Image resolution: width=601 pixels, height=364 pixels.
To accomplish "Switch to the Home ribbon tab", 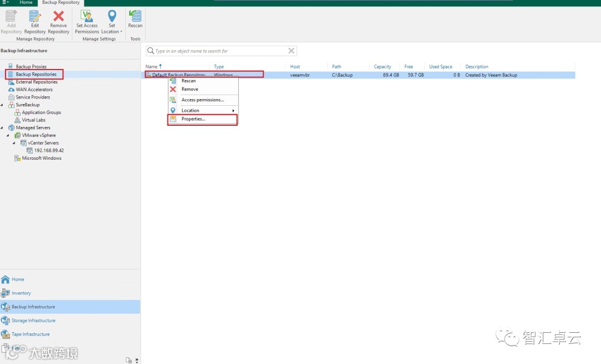I will tap(26, 2).
